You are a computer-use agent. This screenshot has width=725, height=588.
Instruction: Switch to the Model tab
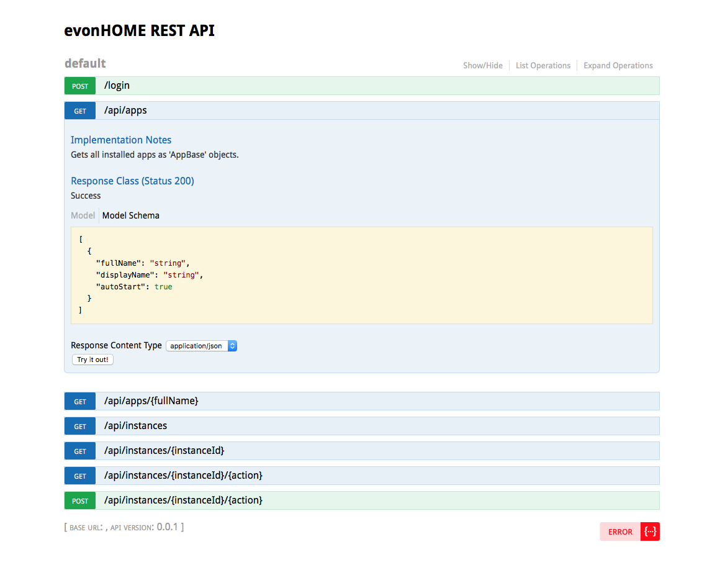pyautogui.click(x=83, y=215)
